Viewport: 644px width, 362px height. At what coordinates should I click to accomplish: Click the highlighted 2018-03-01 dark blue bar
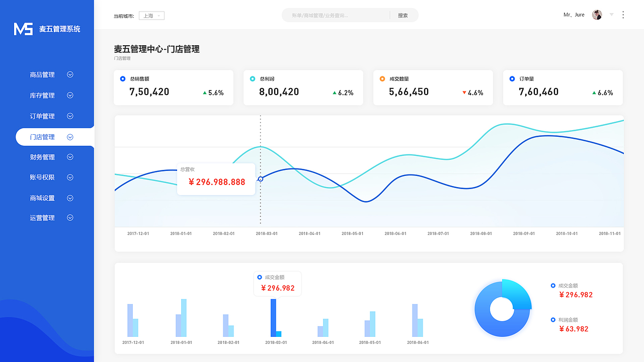click(x=273, y=318)
